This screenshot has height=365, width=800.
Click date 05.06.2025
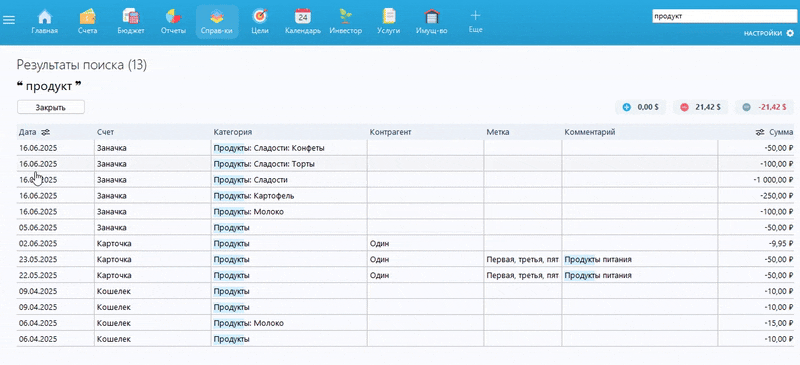38,227
